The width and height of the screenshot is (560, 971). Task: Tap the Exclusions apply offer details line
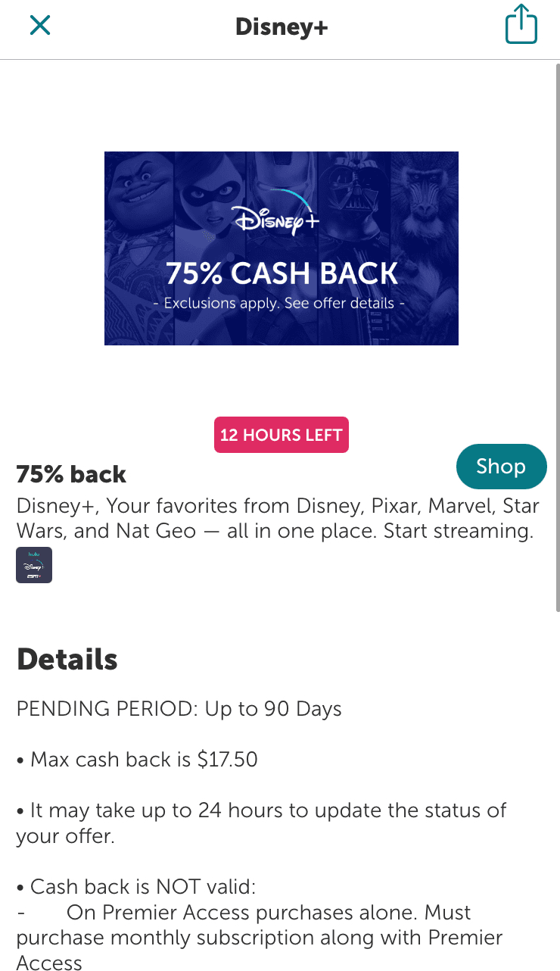click(x=279, y=303)
